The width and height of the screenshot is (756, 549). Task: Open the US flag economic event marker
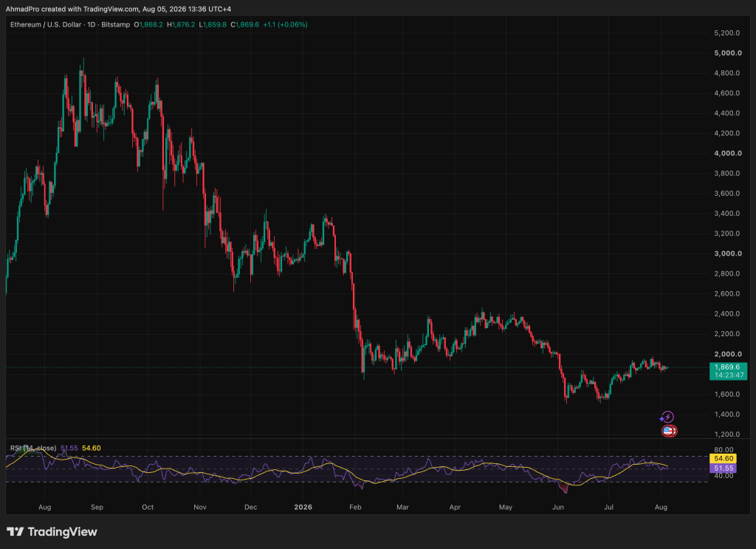669,431
